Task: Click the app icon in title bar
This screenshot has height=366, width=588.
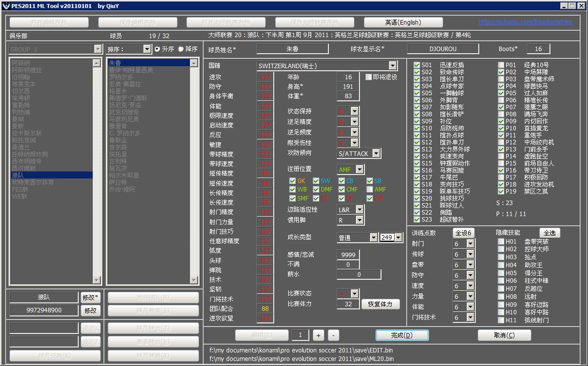Action: [x=5, y=6]
